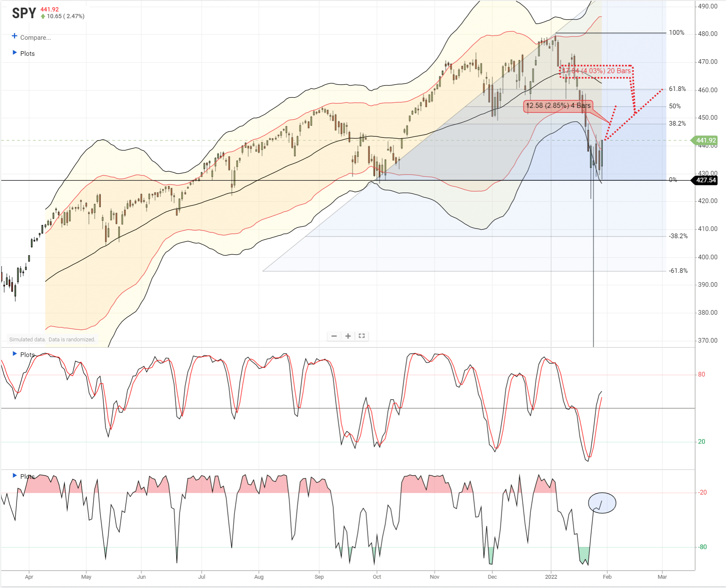The width and height of the screenshot is (726, 588).
Task: Select the 441.92 last price tag on the axis
Action: pyautogui.click(x=704, y=140)
